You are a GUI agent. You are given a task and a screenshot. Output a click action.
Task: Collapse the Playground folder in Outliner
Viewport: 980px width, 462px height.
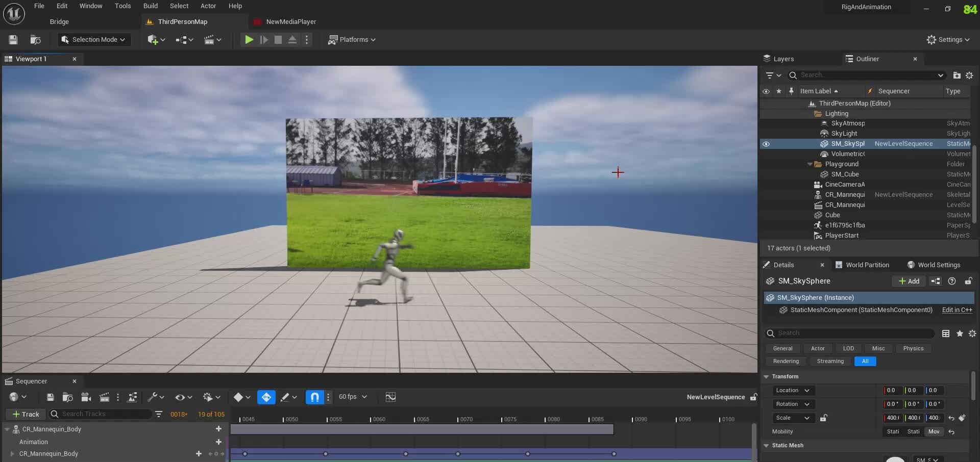810,164
